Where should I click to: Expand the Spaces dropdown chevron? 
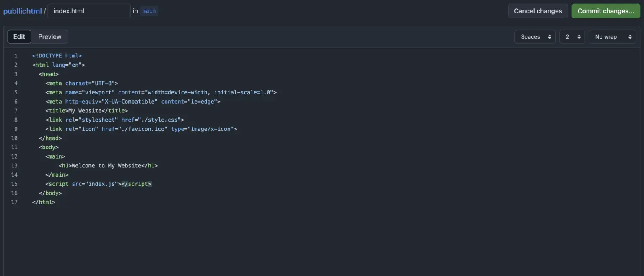point(549,36)
